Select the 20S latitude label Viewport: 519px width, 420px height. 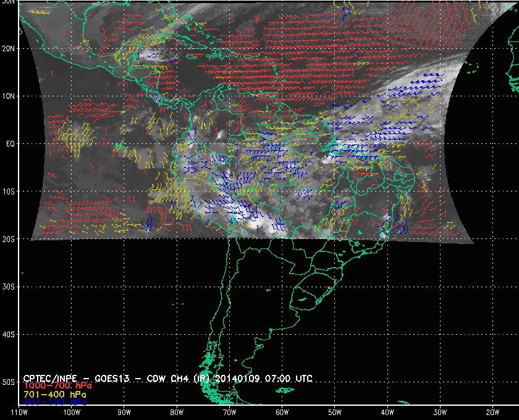(x=9, y=239)
